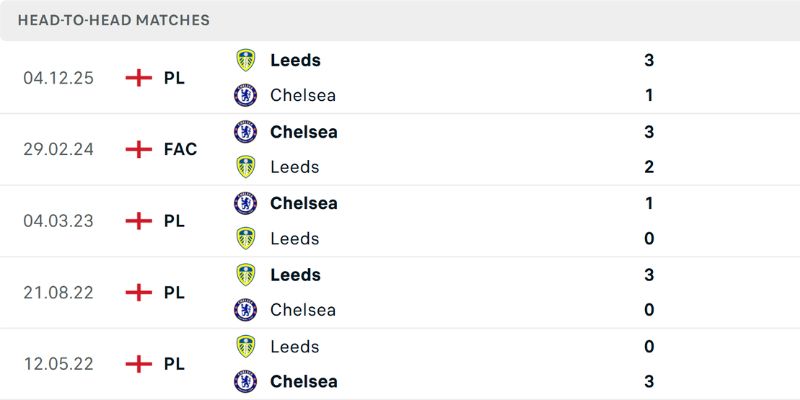Click the Leeds crest in the 04.12.25 match
The image size is (800, 400).
coord(245,60)
